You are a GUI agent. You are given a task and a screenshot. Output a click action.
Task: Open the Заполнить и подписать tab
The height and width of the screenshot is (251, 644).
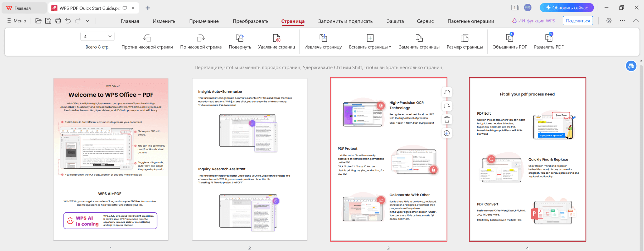click(345, 21)
